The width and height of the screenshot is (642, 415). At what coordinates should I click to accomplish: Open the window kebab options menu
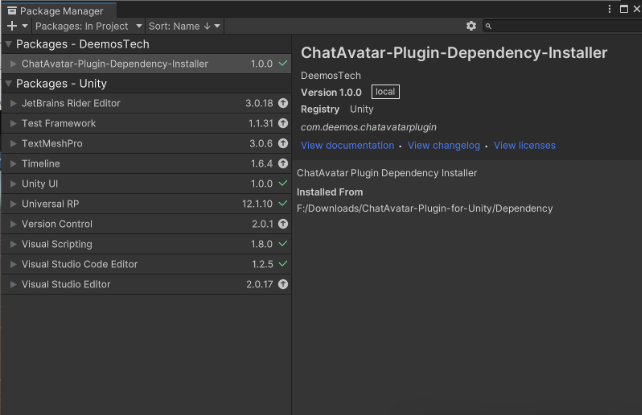tap(610, 9)
